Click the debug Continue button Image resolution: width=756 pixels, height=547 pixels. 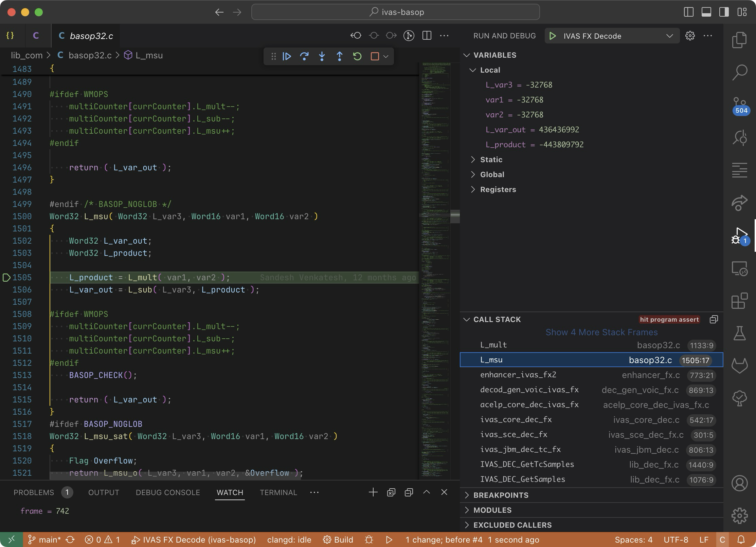click(x=287, y=56)
